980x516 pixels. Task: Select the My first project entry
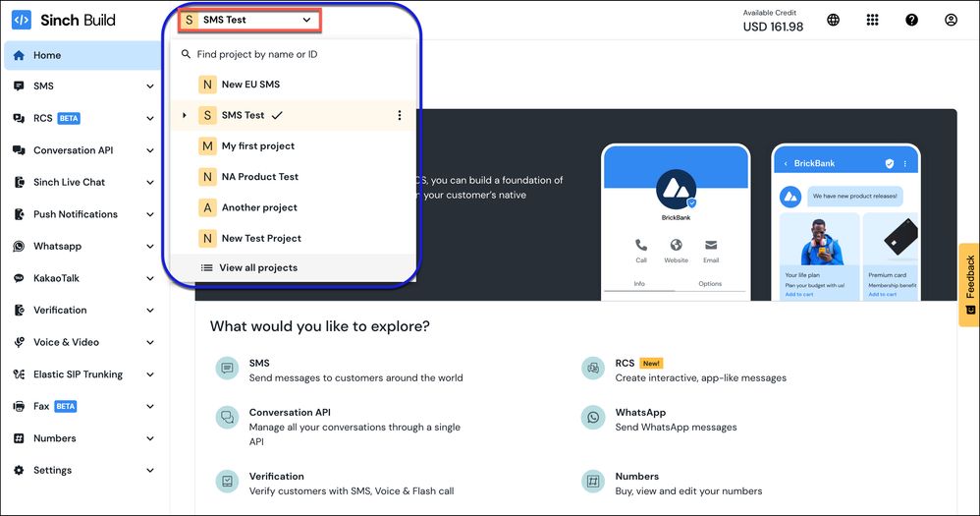coord(294,145)
